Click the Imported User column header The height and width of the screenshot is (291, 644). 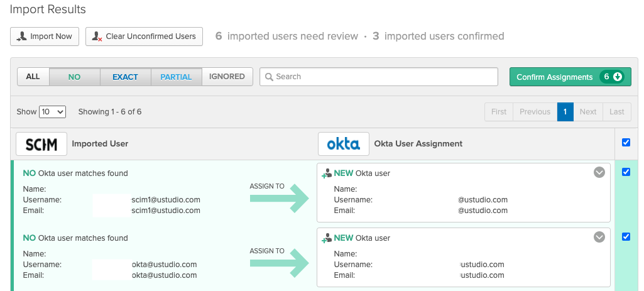coord(100,144)
